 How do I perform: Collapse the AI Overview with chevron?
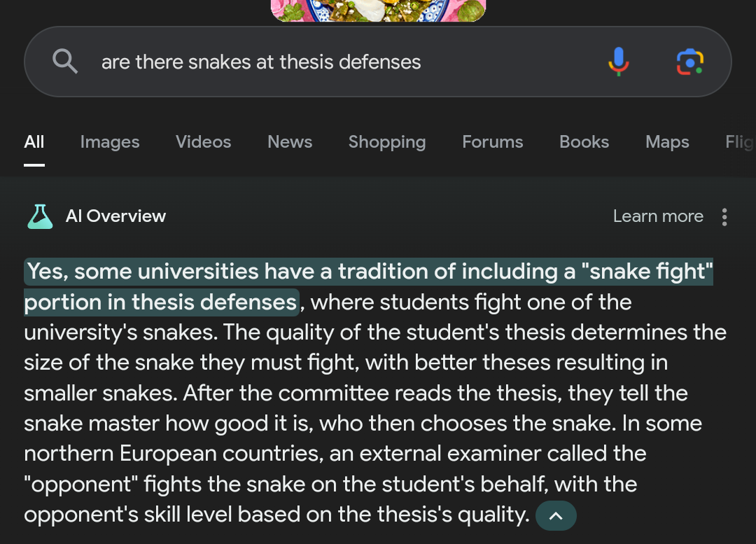pos(556,516)
